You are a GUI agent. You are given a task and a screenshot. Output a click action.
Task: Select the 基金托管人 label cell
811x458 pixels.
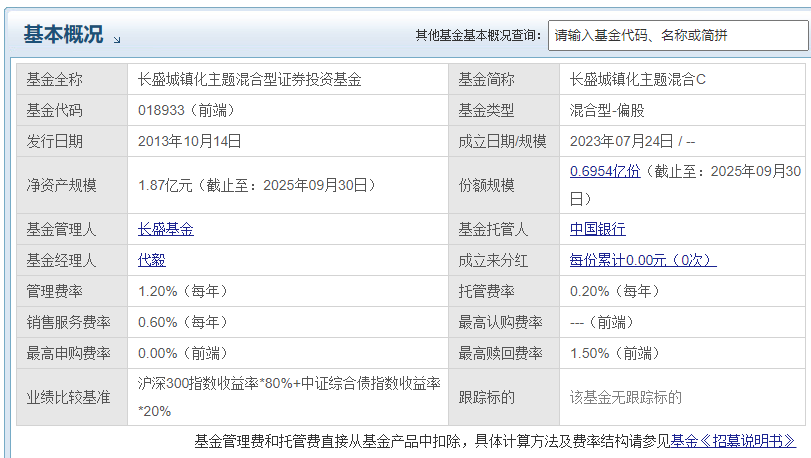(x=504, y=229)
